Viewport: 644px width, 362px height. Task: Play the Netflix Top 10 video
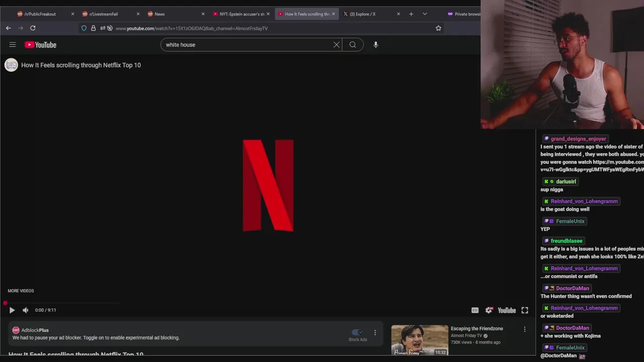(12, 310)
